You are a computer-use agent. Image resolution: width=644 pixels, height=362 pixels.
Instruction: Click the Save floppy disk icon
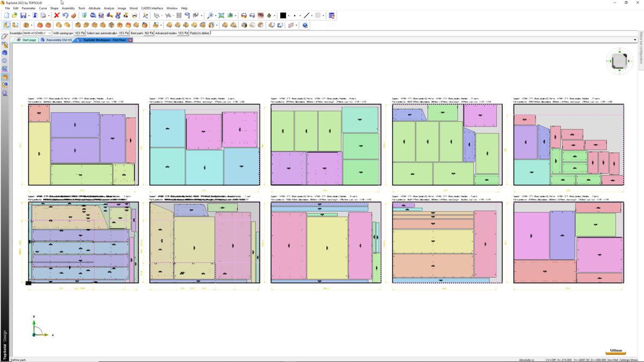point(23,16)
